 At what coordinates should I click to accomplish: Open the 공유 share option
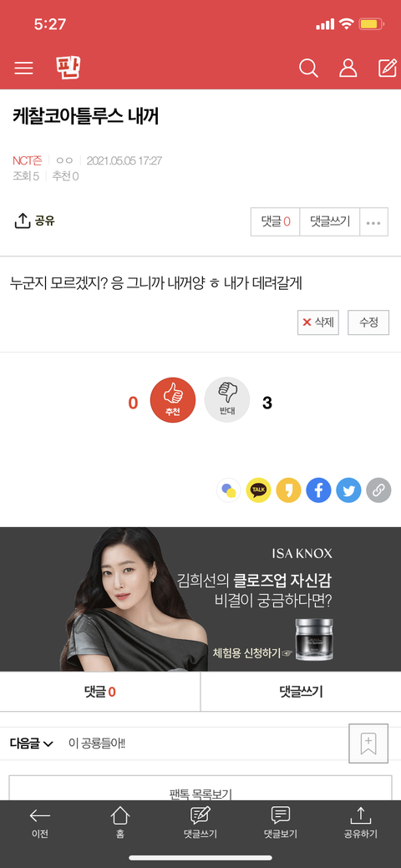click(x=34, y=221)
